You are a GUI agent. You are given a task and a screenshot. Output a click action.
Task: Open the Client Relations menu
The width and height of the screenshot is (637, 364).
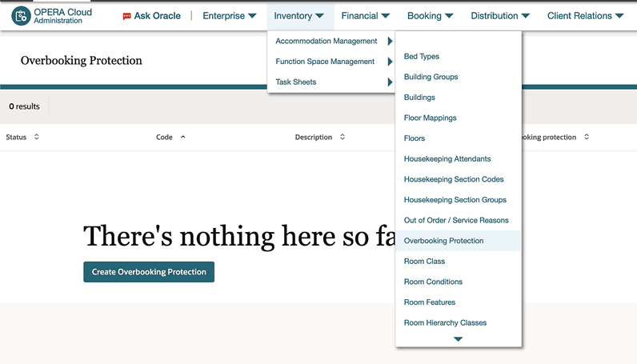pyautogui.click(x=586, y=16)
